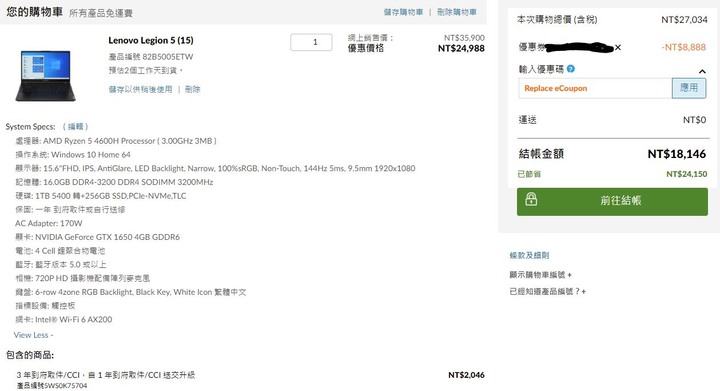Save item for later with 儲存以供稍後使用
720x391 pixels.
pos(141,89)
